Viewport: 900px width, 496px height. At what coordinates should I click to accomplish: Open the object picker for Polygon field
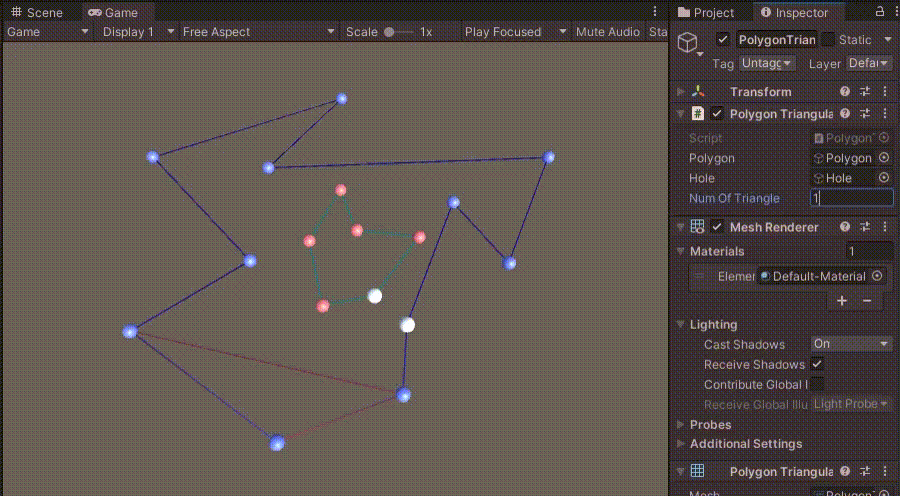click(884, 158)
